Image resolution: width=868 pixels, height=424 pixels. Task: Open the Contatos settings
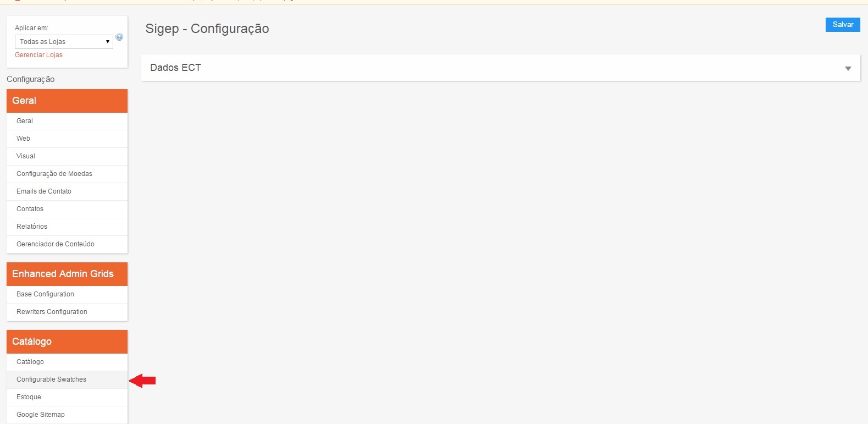click(x=67, y=209)
